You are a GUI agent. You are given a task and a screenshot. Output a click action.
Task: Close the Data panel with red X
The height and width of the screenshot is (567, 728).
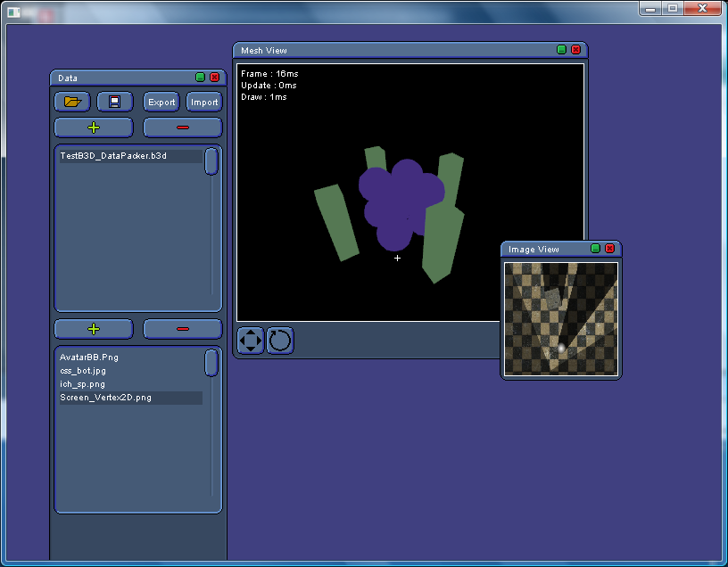(214, 77)
